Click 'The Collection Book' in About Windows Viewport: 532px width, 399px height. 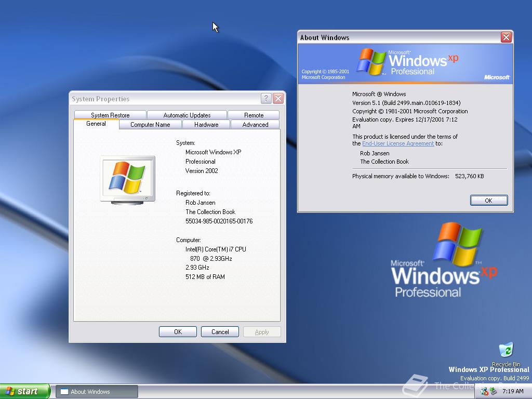click(384, 162)
